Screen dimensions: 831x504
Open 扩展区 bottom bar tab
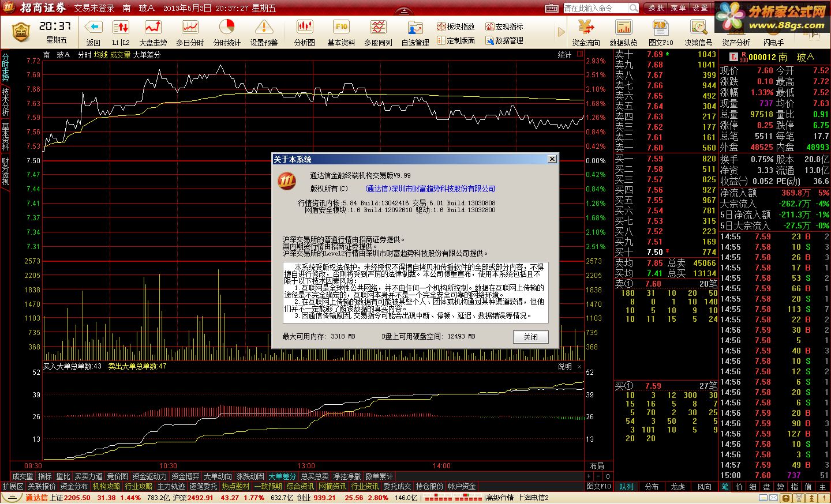[13, 486]
